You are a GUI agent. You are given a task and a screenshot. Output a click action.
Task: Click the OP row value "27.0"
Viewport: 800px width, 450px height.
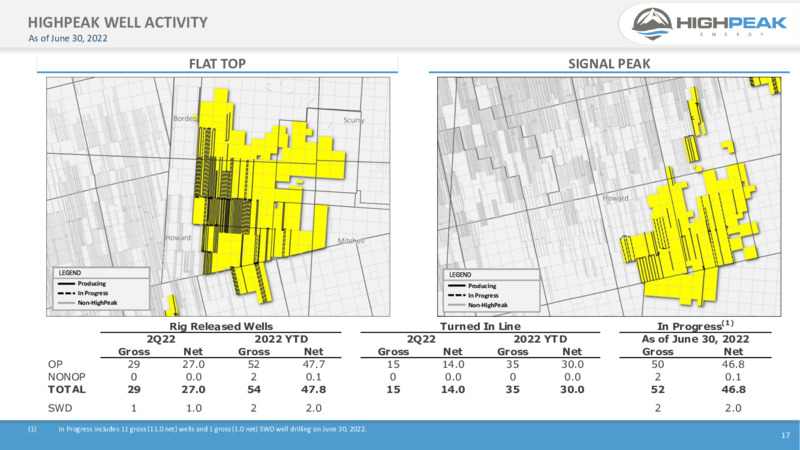193,364
